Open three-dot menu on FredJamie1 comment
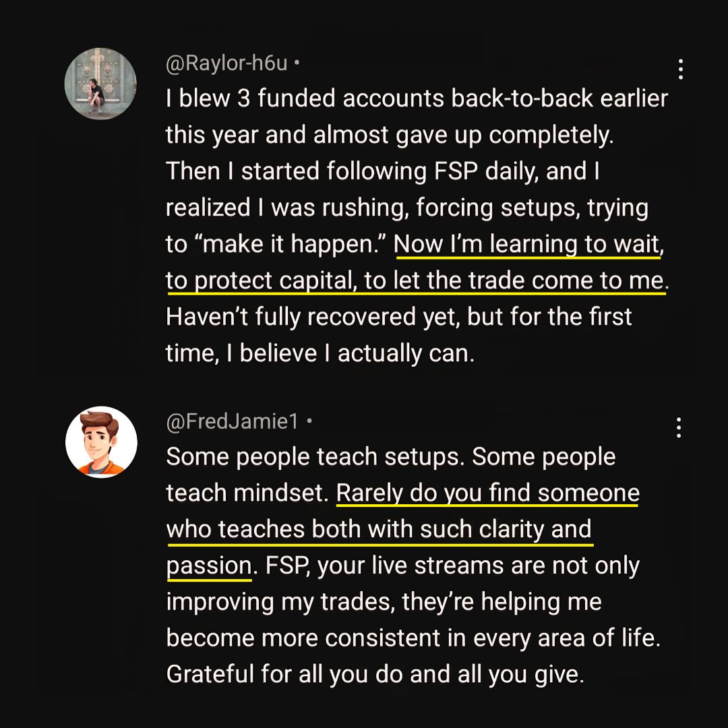728x728 pixels. [679, 427]
